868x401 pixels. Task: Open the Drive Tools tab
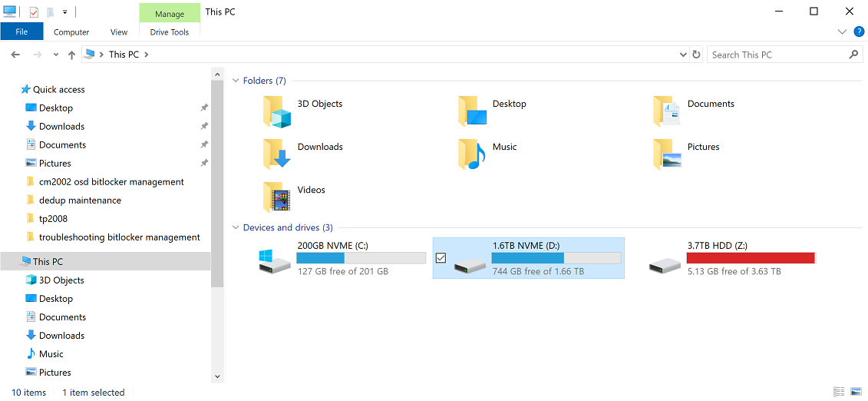tap(170, 32)
